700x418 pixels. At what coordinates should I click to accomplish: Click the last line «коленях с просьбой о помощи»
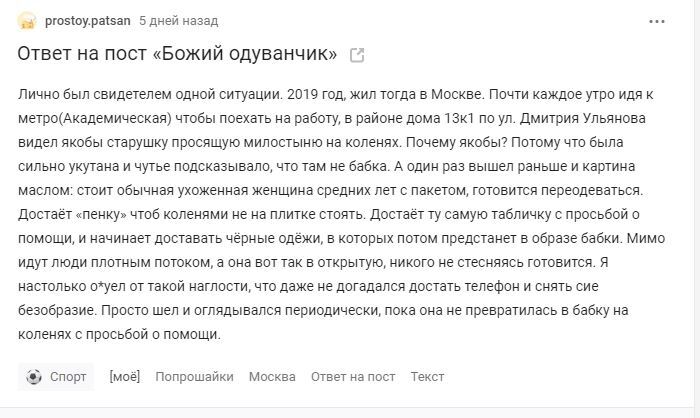tap(119, 334)
